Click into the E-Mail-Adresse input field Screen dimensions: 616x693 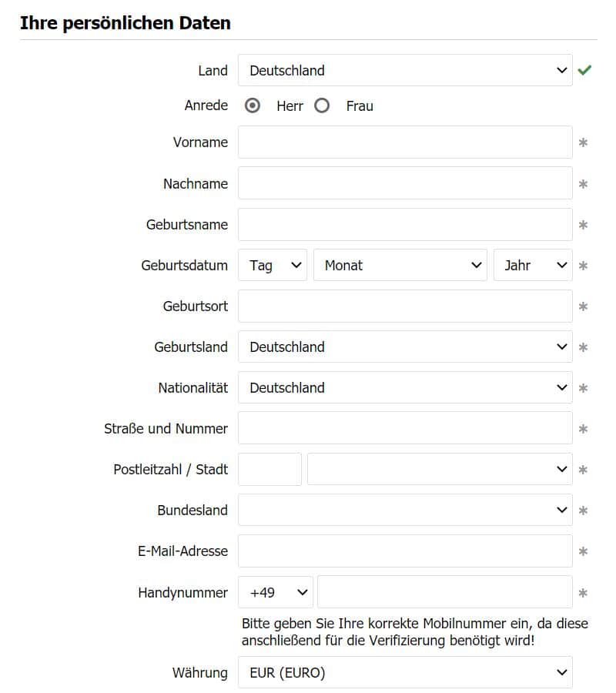pos(404,551)
